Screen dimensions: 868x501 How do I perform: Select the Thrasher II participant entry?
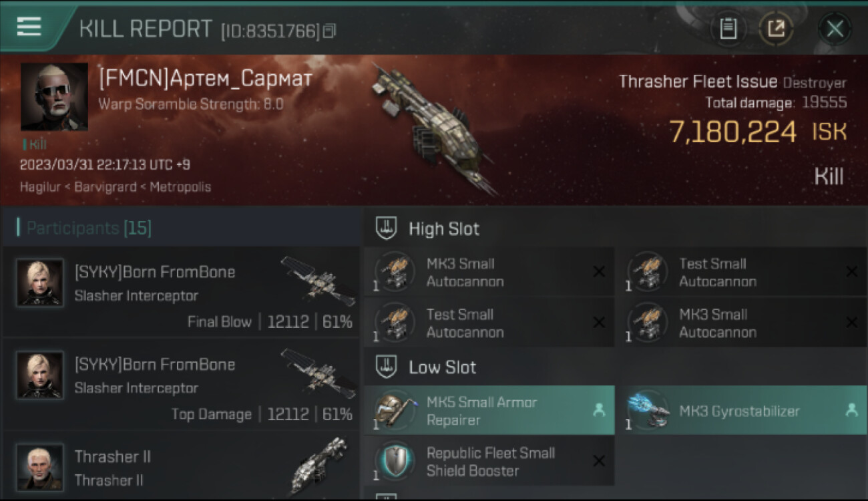[x=180, y=466]
